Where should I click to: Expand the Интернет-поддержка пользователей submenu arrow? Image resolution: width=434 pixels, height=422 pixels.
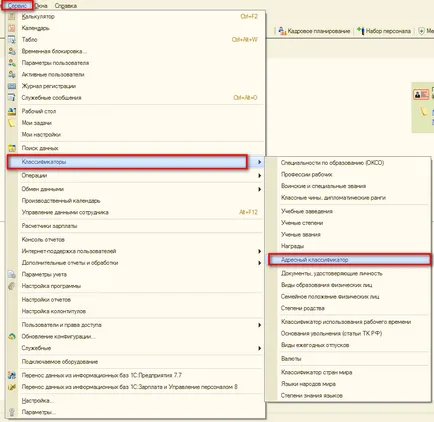[x=259, y=251]
